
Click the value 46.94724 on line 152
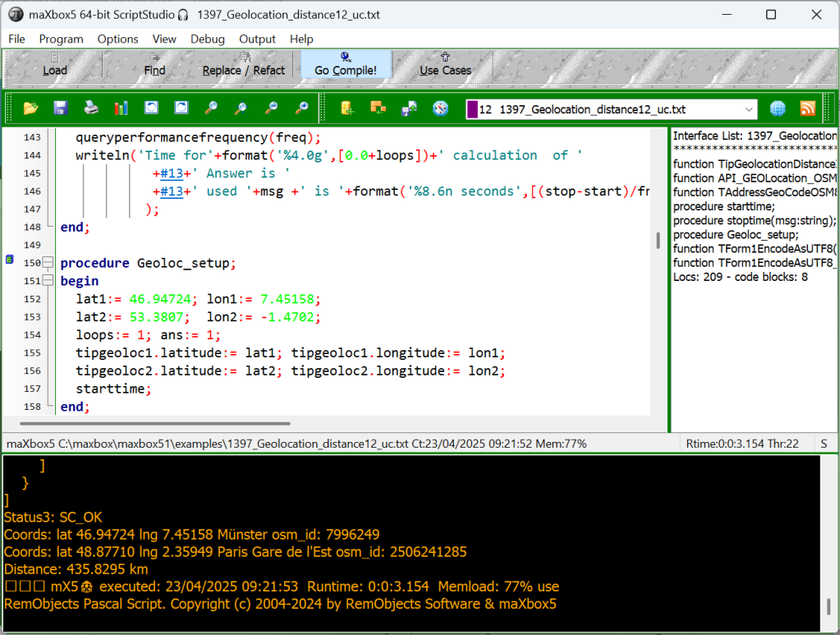(160, 299)
